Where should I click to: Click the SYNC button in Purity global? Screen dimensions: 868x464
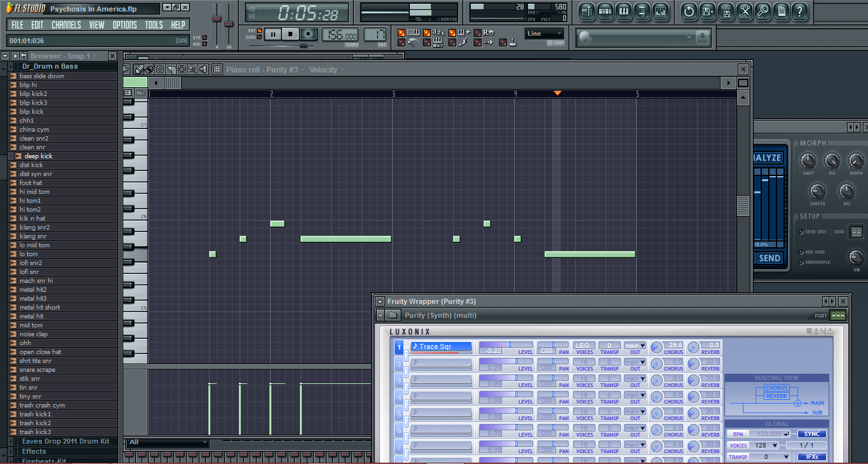coord(811,434)
